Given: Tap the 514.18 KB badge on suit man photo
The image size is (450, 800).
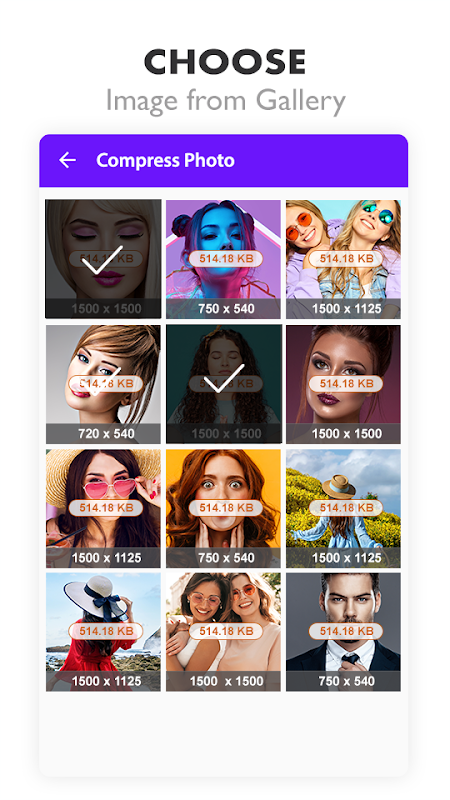Looking at the screenshot, I should click(x=346, y=631).
